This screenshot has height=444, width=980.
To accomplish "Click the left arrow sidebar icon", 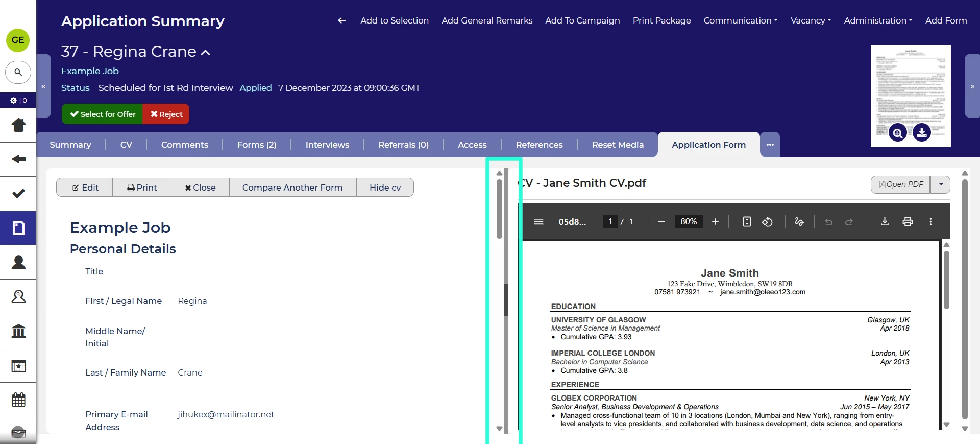I will (x=18, y=159).
